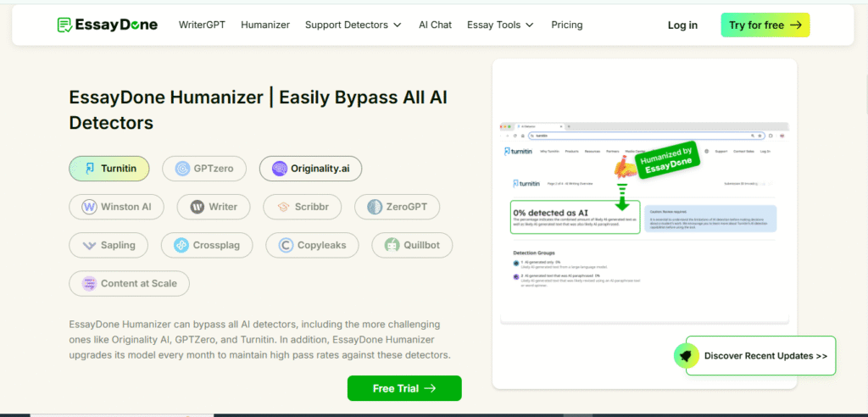Click the 'Detection Groups' heading in preview
Screen dimensions: 868x417
(534, 253)
